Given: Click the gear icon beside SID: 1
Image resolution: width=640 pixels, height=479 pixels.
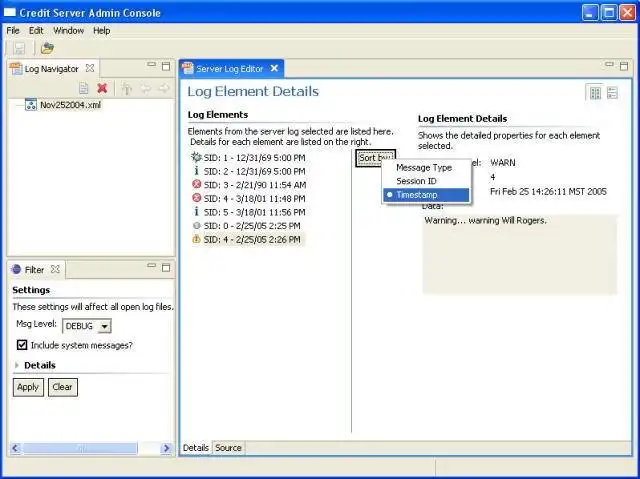Looking at the screenshot, I should (x=196, y=157).
